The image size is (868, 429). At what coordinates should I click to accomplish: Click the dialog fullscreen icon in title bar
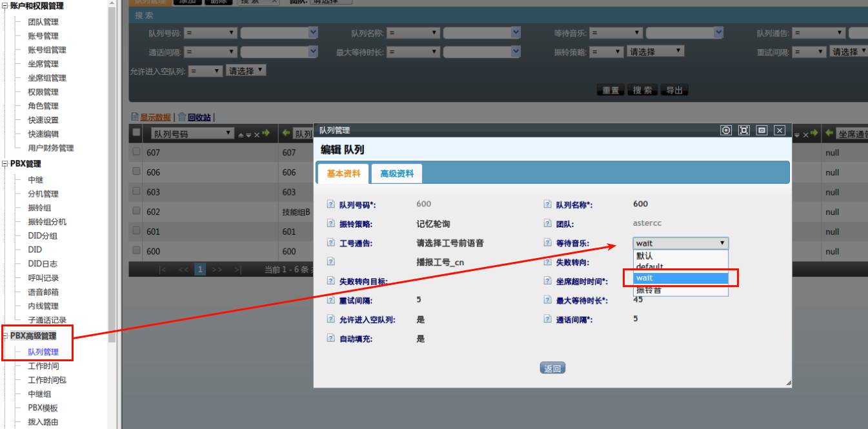[743, 130]
